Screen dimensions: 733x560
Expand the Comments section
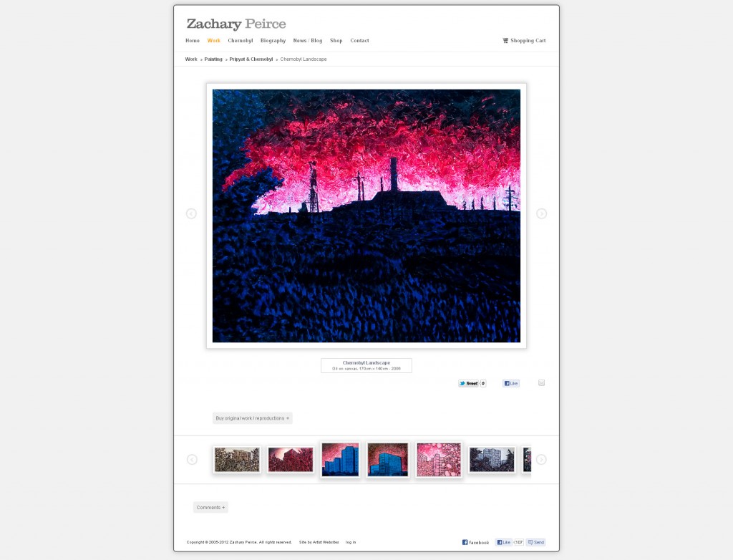[211, 507]
